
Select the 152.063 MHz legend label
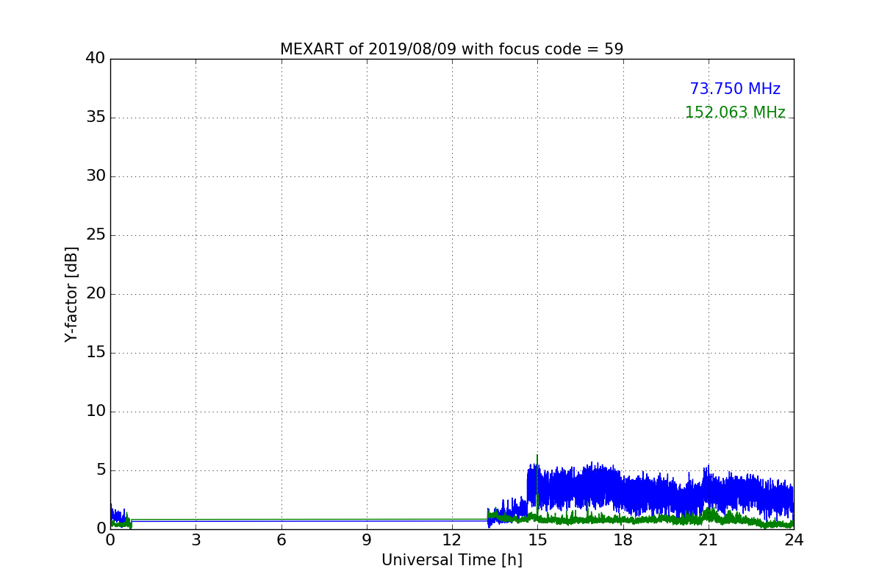point(735,112)
